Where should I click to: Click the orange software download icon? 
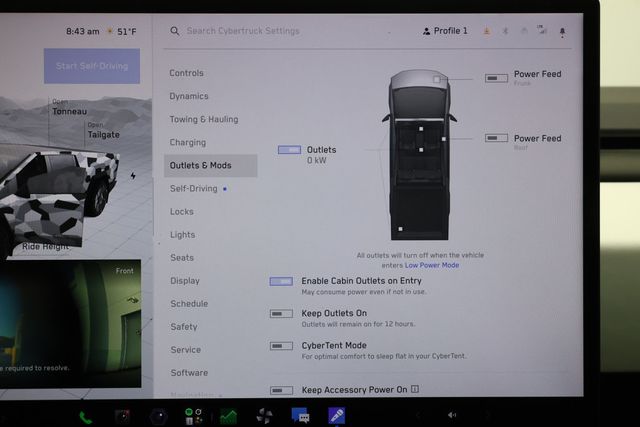[487, 31]
